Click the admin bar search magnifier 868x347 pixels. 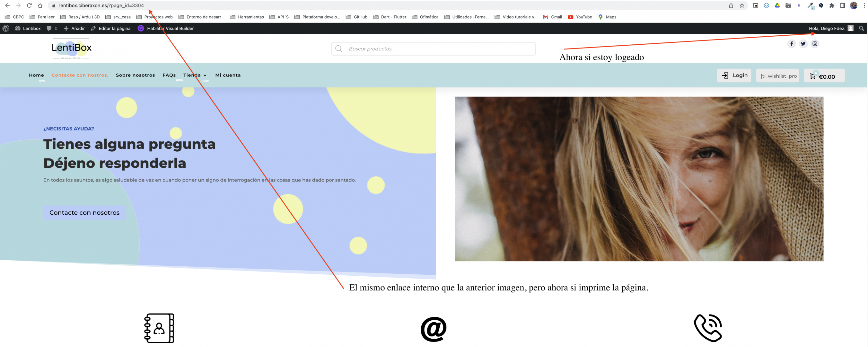click(x=861, y=28)
